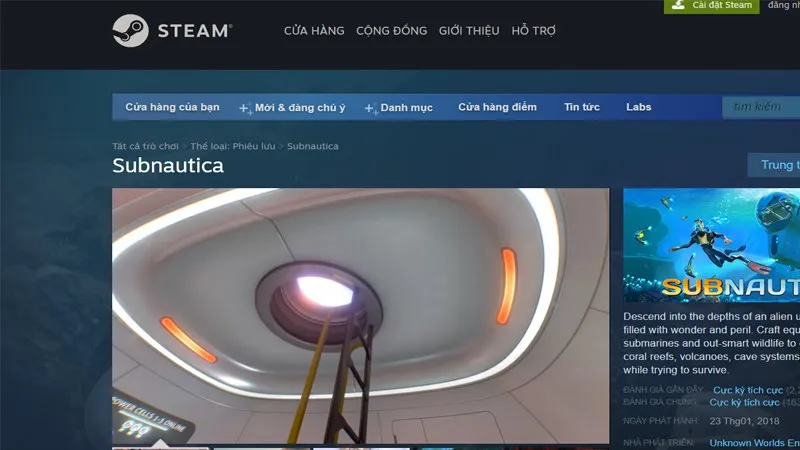Open the Labs tab

tap(639, 107)
